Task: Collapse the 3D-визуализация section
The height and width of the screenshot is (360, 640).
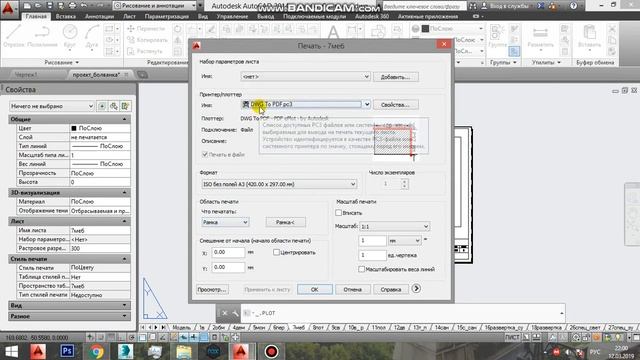Action: (124, 192)
